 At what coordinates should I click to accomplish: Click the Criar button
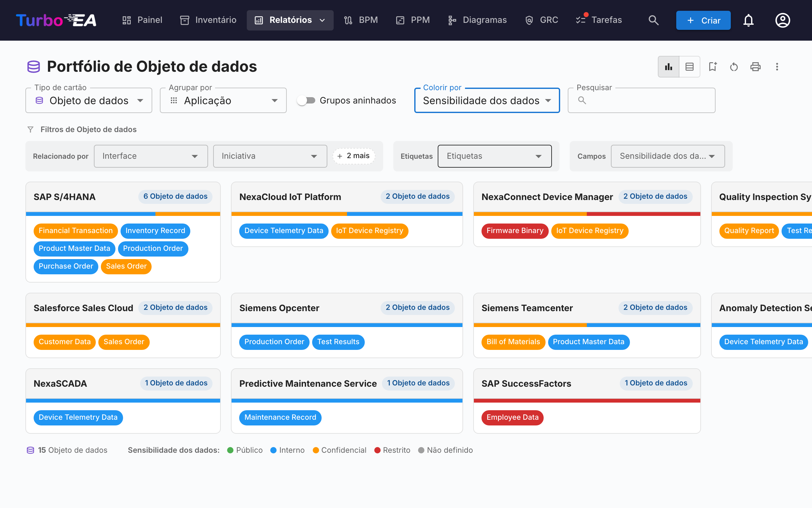[x=703, y=20]
